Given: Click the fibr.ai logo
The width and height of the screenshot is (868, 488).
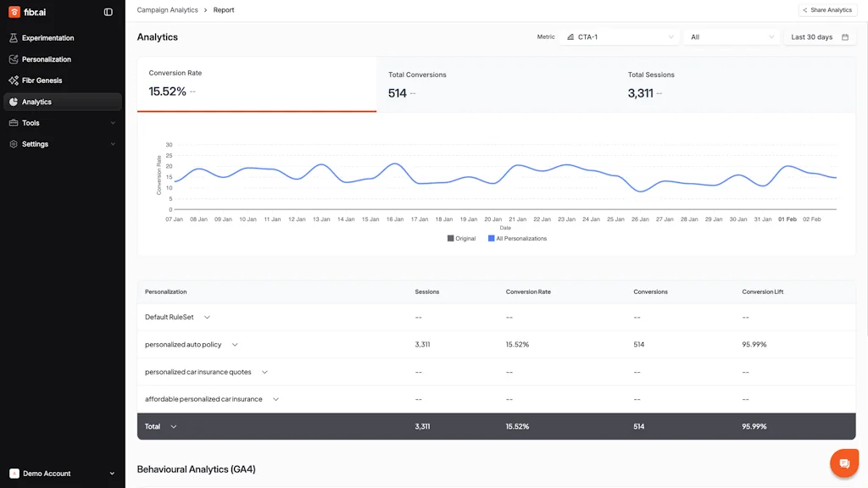Looking at the screenshot, I should pyautogui.click(x=27, y=12).
